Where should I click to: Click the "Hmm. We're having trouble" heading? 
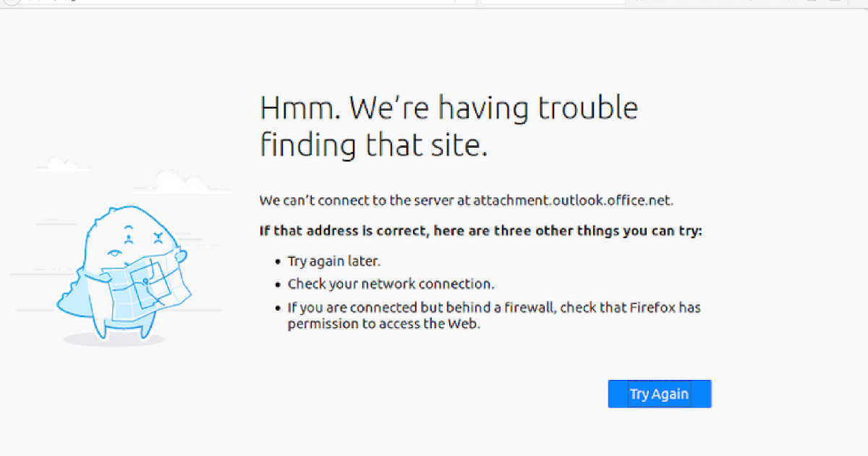click(x=448, y=109)
